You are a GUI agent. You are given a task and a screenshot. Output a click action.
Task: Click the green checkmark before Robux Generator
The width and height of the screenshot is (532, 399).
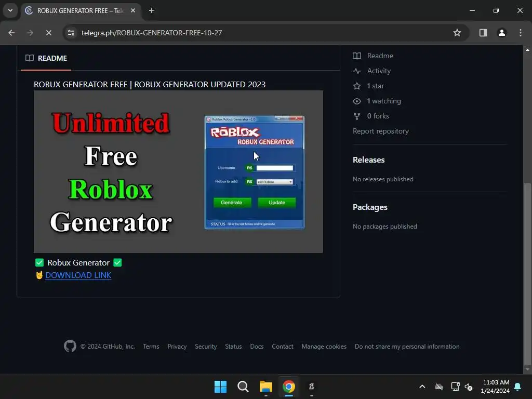(x=39, y=262)
